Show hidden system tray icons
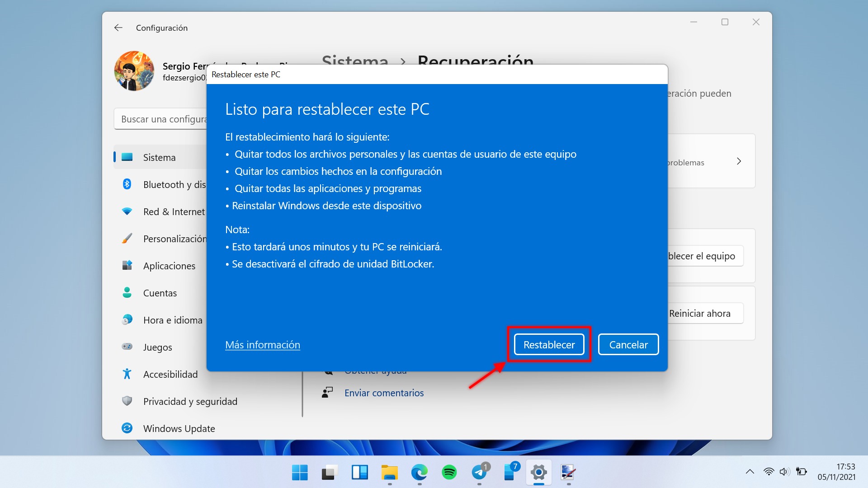 point(750,472)
